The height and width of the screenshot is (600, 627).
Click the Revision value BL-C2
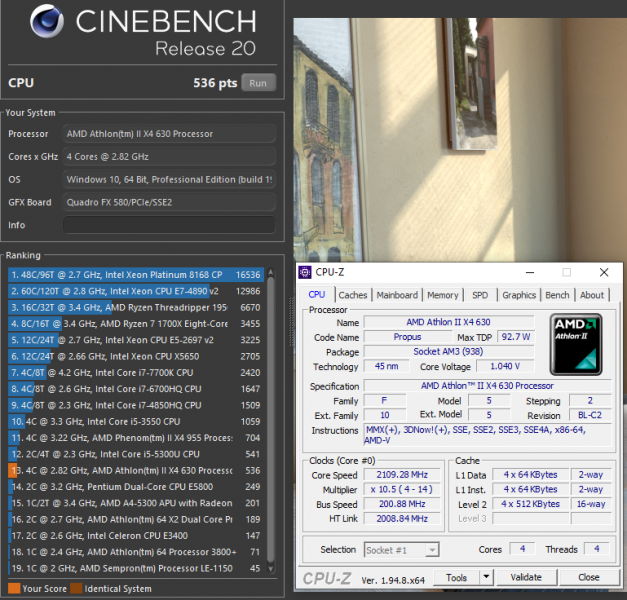click(590, 415)
